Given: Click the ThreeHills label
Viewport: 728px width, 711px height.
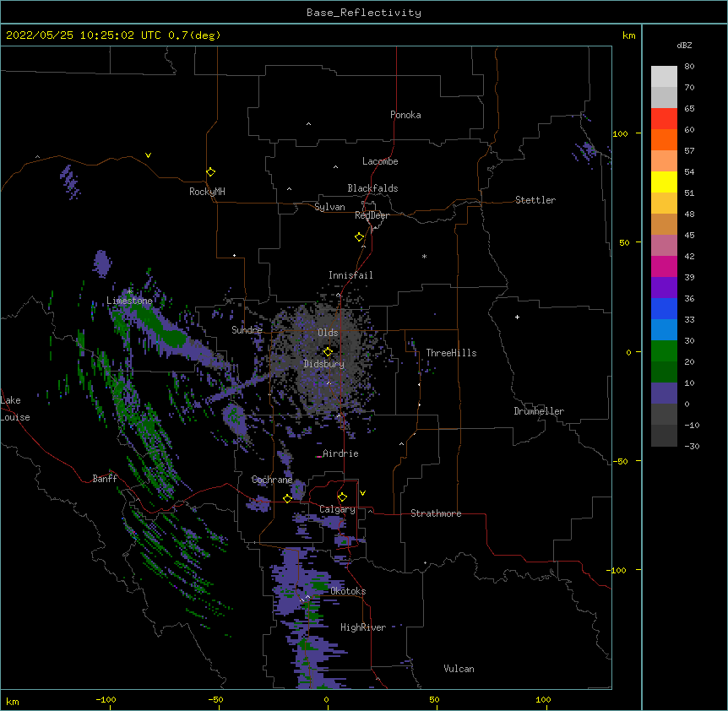Looking at the screenshot, I should (x=451, y=353).
